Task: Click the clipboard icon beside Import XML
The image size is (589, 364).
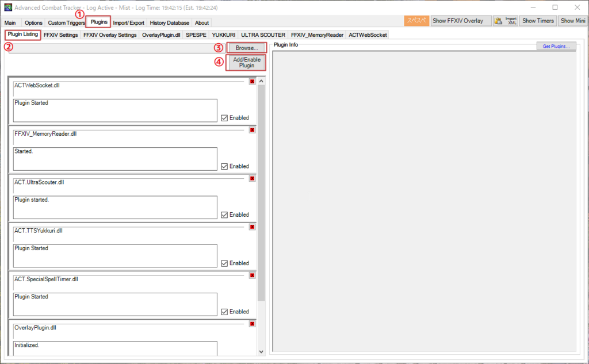Action: click(499, 21)
